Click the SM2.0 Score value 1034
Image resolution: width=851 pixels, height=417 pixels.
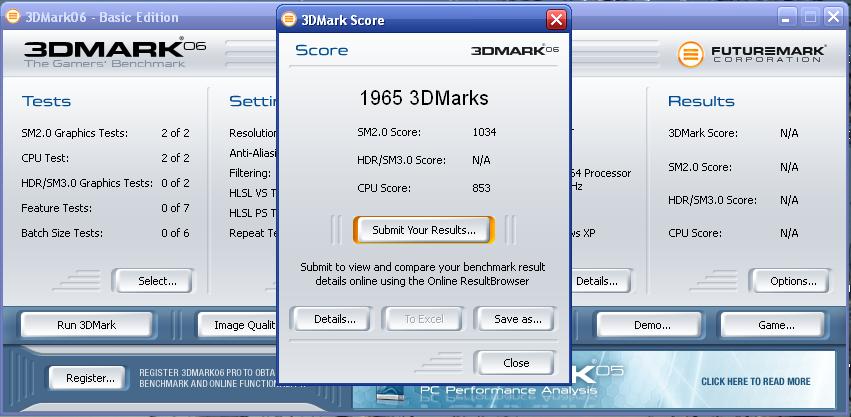(484, 132)
